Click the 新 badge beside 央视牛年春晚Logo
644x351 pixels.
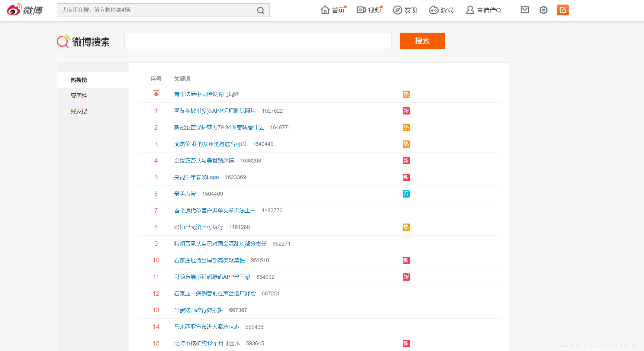(406, 177)
